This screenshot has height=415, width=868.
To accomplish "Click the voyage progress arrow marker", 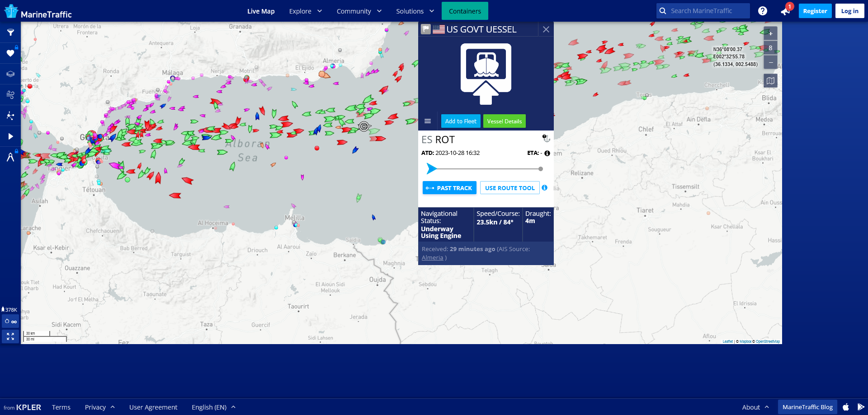I will [x=432, y=169].
